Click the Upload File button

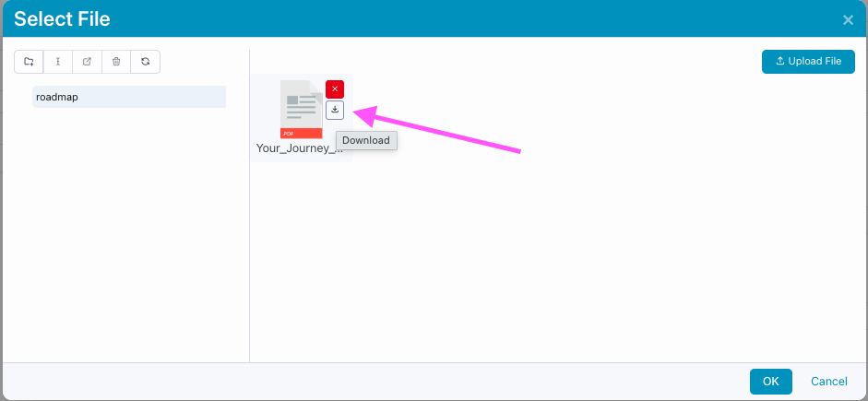808,62
